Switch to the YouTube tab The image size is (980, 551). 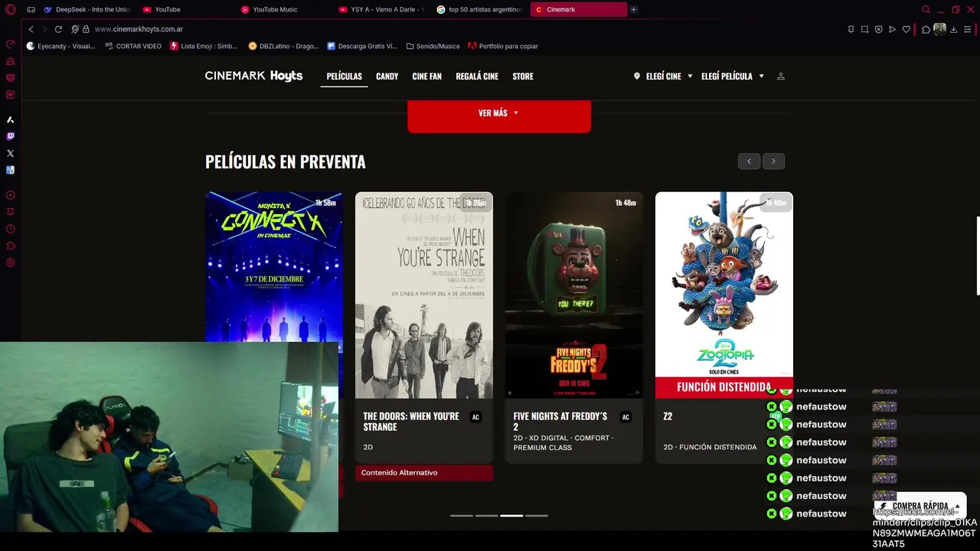tap(186, 9)
